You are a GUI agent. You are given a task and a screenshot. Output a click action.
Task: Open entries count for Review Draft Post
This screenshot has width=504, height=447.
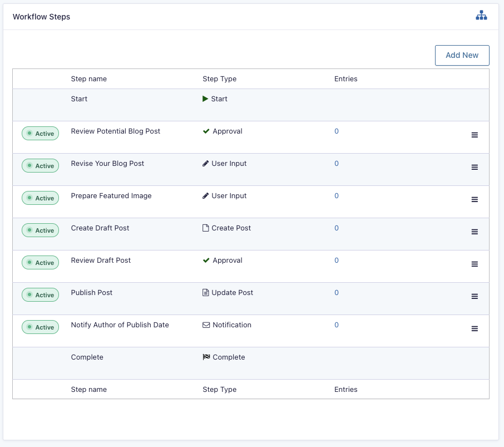pos(337,261)
